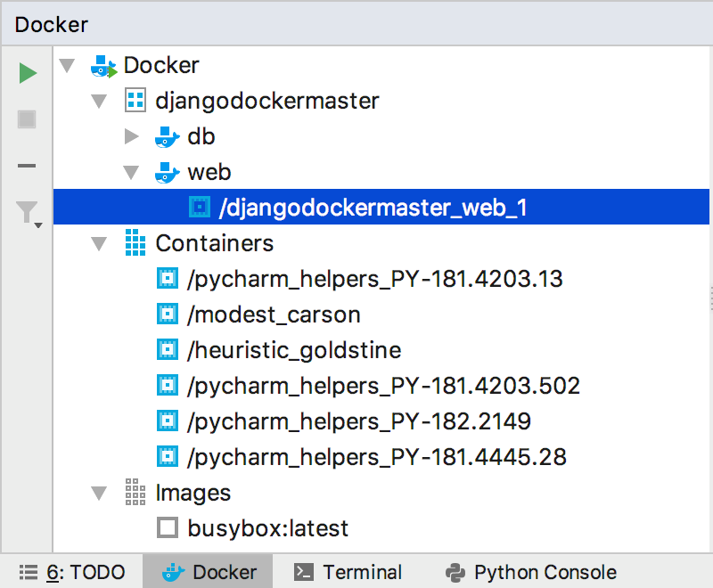
Task: Click the djangodockermaster_web_1 container icon
Action: (200, 208)
